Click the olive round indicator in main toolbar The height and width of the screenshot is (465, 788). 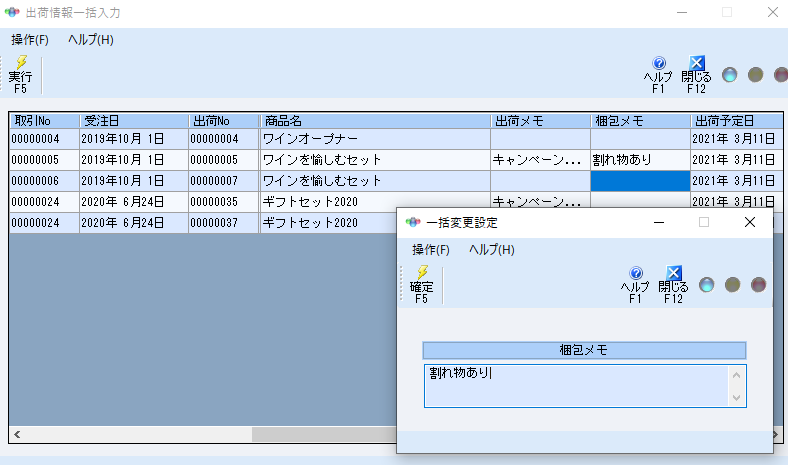tap(755, 75)
